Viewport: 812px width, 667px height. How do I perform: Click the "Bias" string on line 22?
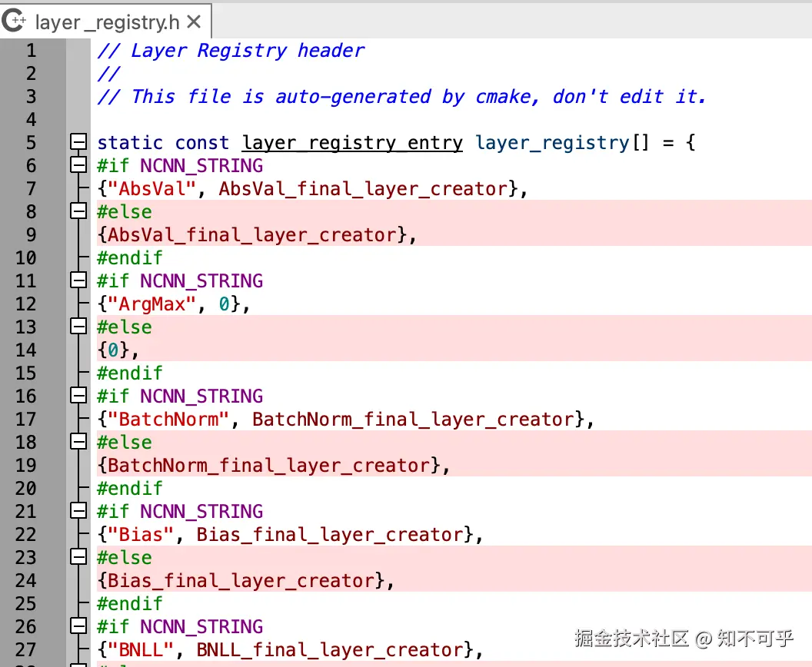coord(141,535)
